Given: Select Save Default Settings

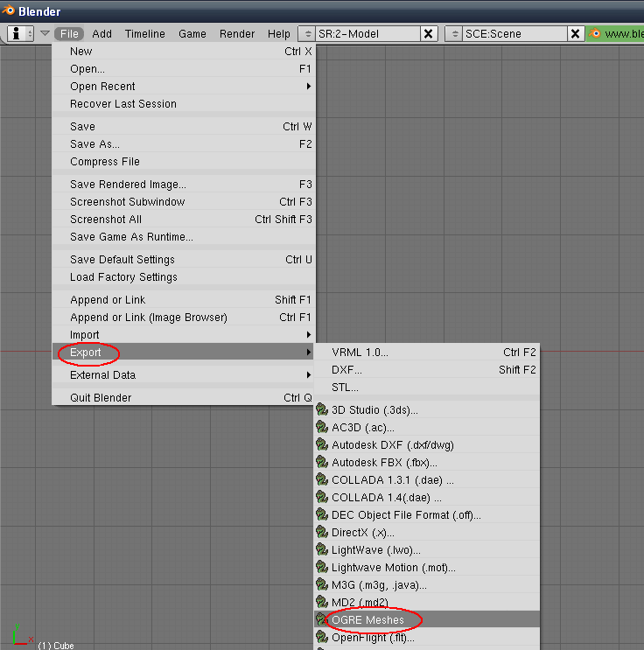Looking at the screenshot, I should tap(184, 259).
